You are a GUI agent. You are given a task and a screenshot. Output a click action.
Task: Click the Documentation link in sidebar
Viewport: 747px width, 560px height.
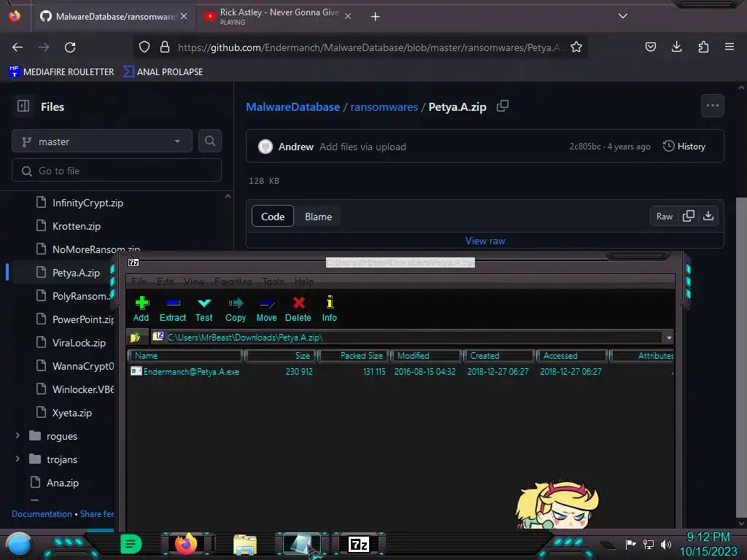point(42,514)
